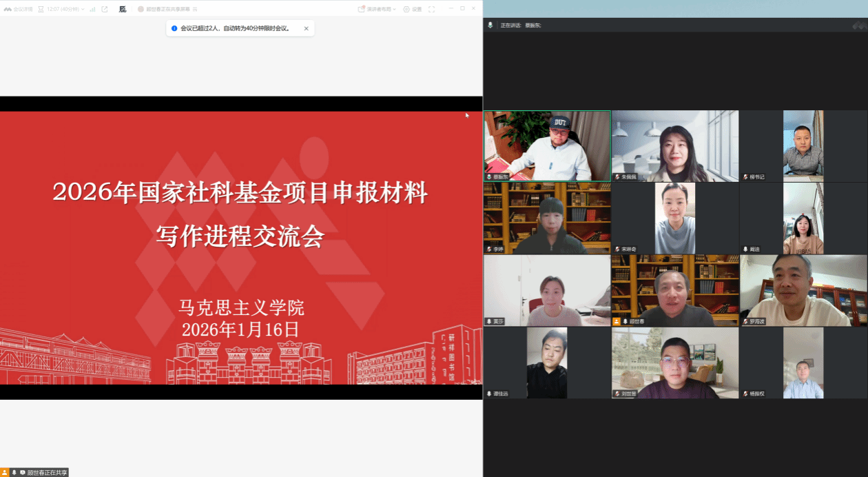Click the pop-out share window icon
Viewport: 868px width, 477px height.
[x=105, y=9]
